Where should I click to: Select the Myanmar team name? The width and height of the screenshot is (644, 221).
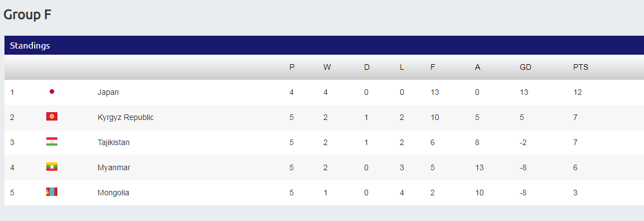tap(114, 167)
